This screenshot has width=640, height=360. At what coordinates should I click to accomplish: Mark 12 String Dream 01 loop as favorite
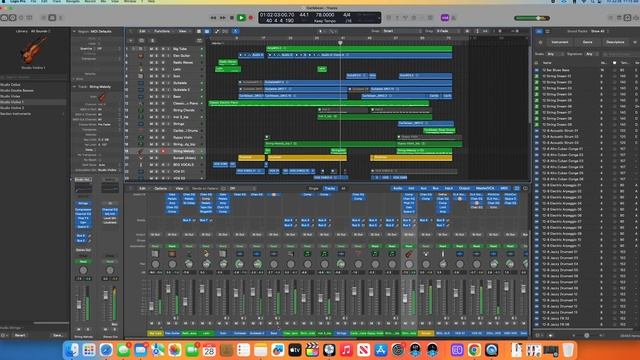point(614,76)
